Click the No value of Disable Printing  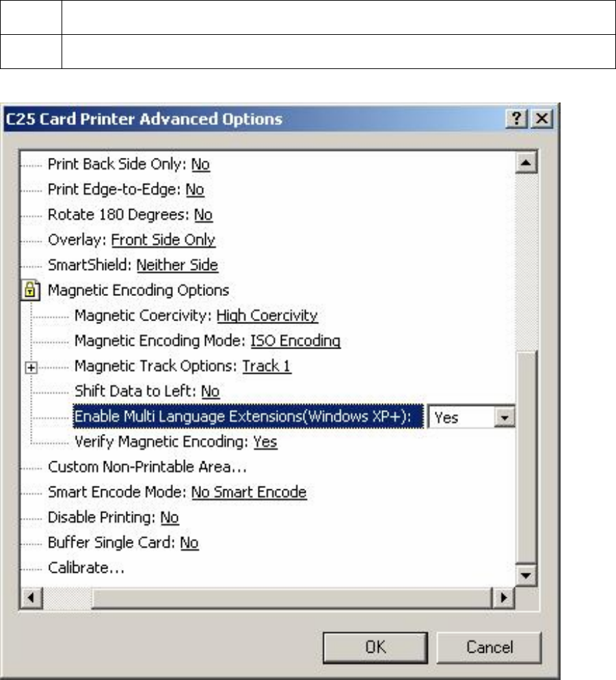pos(170,517)
